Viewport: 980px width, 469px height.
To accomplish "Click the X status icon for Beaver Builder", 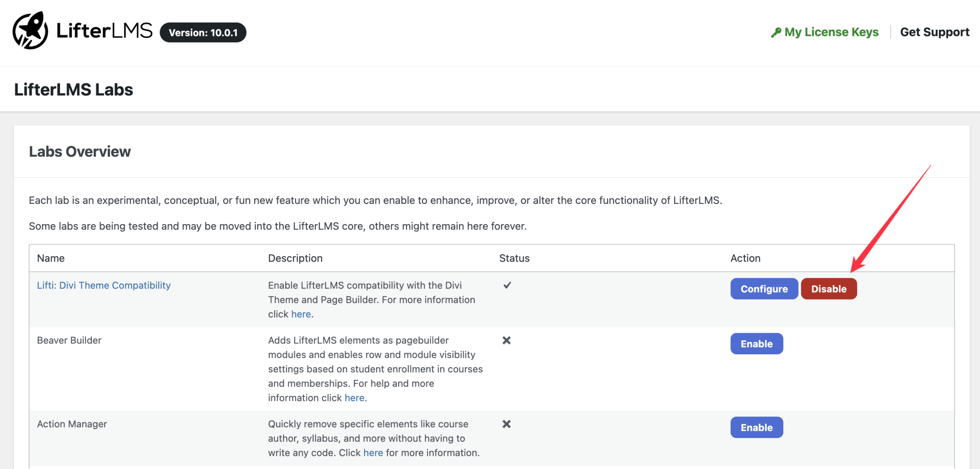I will [x=506, y=340].
